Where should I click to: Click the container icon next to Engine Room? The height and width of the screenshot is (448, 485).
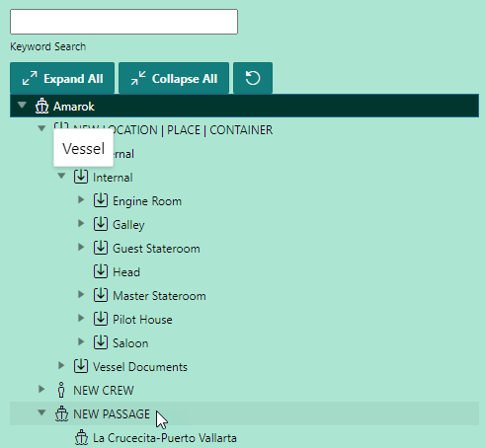101,200
